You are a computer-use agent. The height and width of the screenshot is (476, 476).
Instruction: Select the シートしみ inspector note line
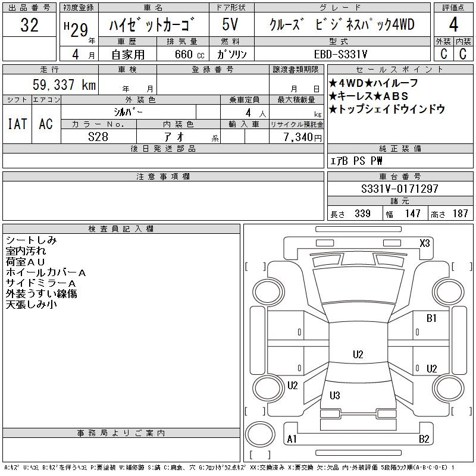coord(31,240)
